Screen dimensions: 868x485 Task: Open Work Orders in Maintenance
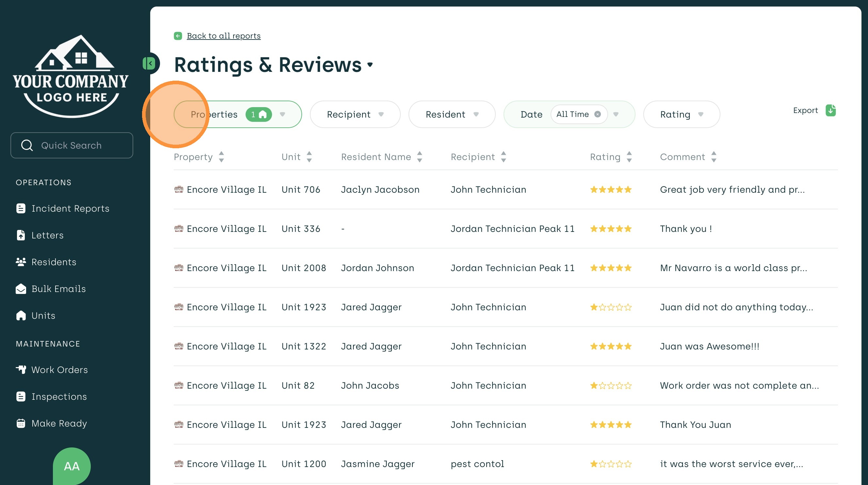coord(59,370)
